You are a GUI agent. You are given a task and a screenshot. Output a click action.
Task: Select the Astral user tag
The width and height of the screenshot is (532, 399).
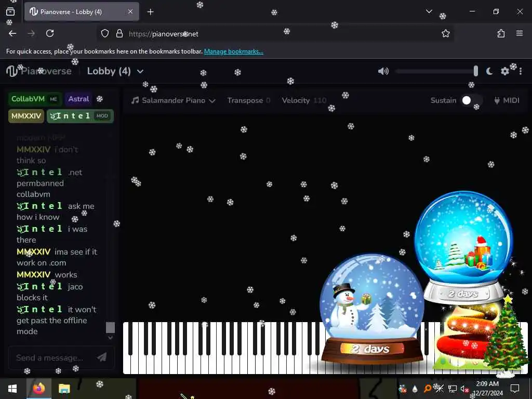point(78,99)
